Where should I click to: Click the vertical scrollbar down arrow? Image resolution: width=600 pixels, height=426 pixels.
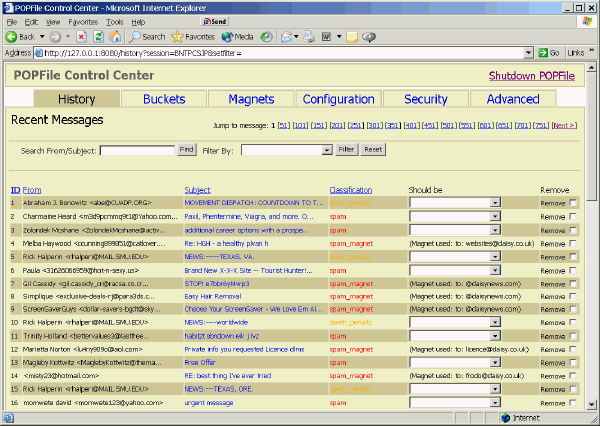coord(591,404)
